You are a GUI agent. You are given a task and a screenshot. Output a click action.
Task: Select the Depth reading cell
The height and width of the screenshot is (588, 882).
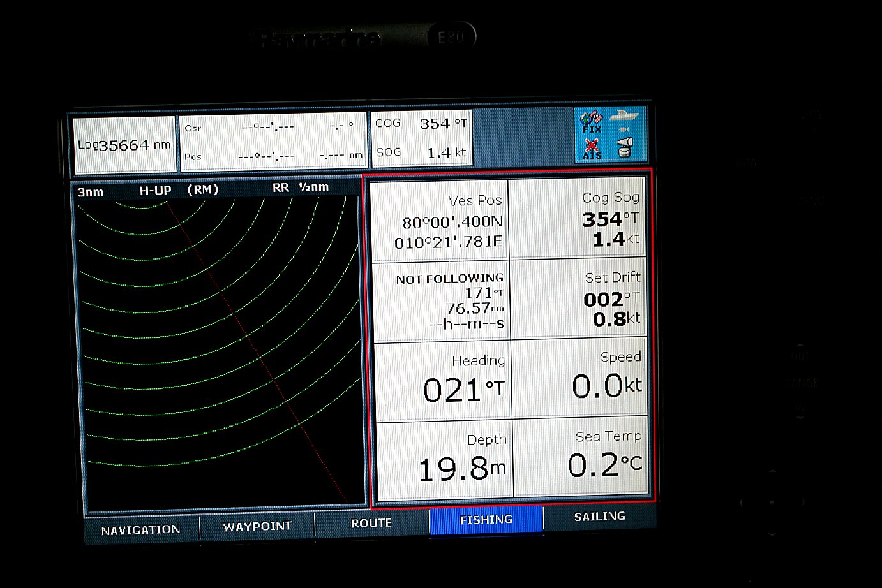point(445,459)
